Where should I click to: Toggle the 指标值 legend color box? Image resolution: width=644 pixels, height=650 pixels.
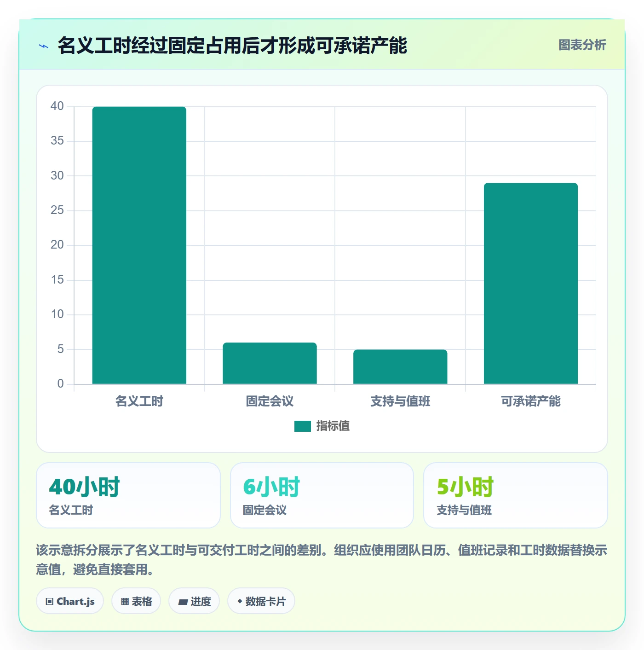(303, 426)
